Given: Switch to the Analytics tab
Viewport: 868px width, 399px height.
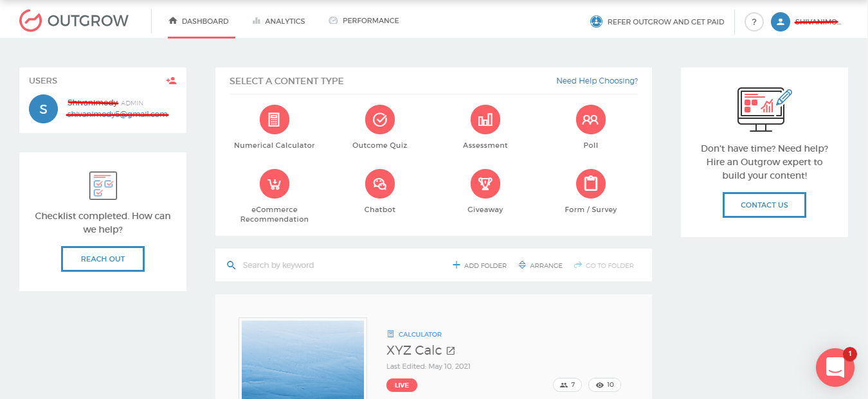Looking at the screenshot, I should (279, 21).
